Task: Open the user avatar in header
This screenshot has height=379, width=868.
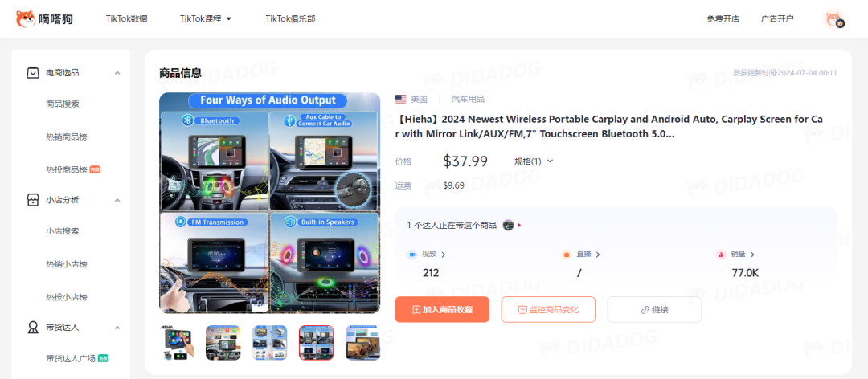Action: click(834, 19)
